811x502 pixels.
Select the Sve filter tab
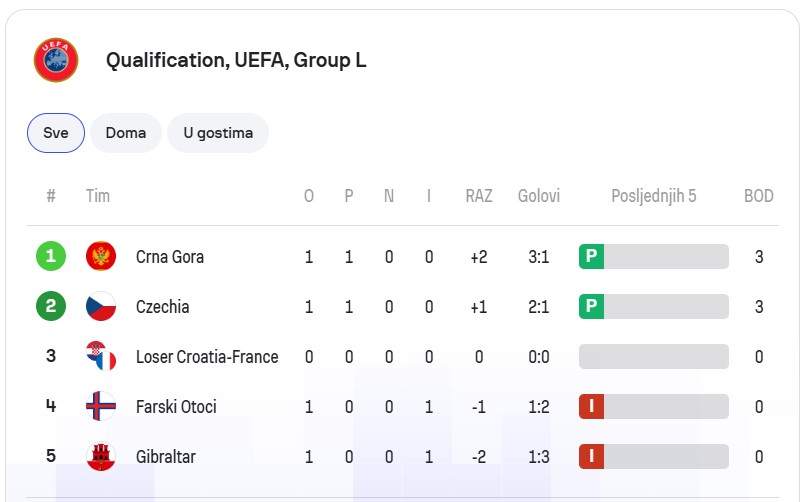pos(56,133)
